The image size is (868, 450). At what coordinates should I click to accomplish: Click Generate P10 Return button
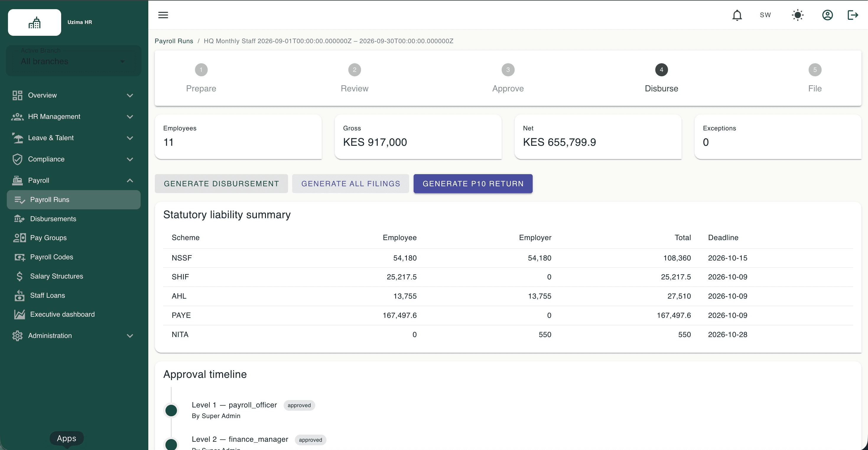coord(473,184)
